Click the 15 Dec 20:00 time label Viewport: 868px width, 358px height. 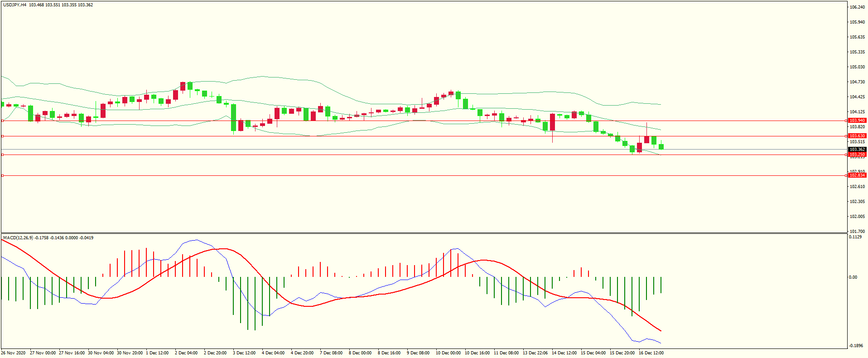pyautogui.click(x=622, y=353)
